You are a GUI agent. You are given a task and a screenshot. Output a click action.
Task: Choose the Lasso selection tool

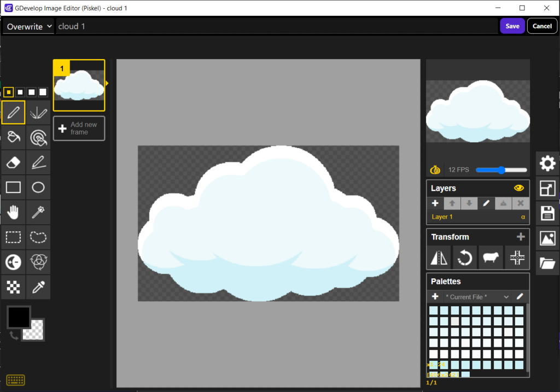[x=38, y=237]
